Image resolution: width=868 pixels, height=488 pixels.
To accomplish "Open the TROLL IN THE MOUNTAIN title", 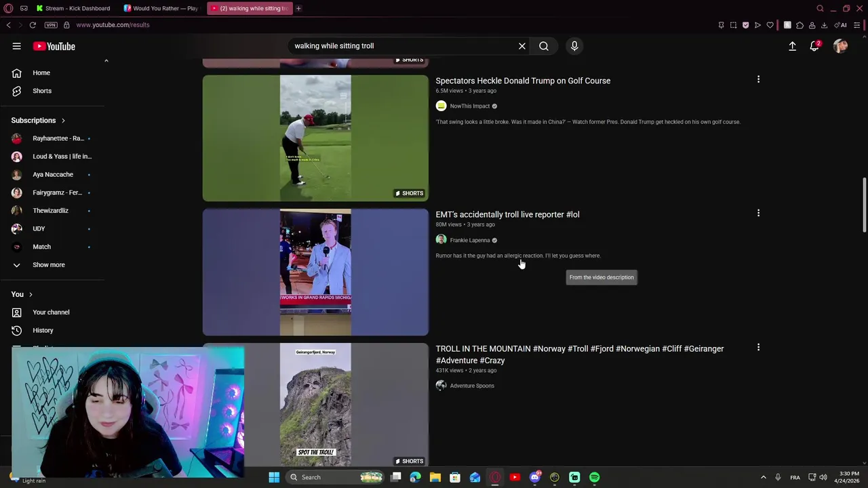I will (x=580, y=354).
